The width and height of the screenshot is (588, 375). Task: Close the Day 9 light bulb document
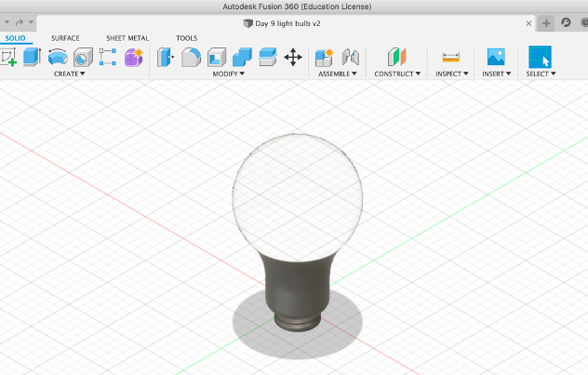(x=528, y=23)
